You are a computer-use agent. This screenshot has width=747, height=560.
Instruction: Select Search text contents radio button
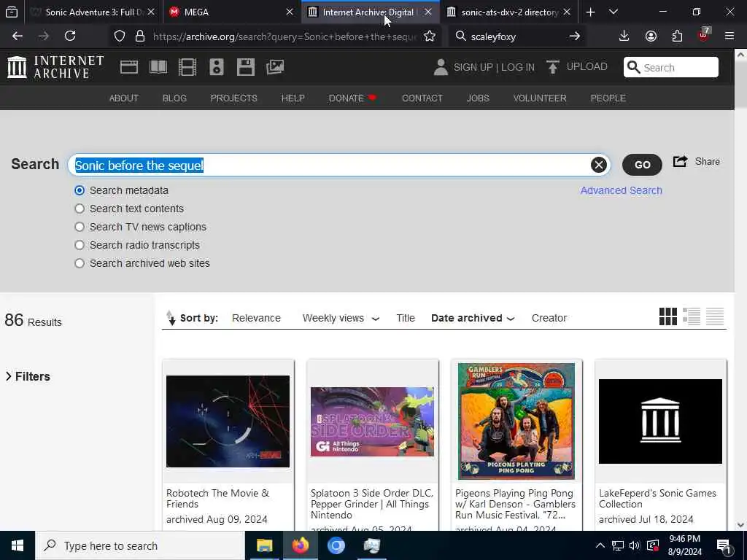point(80,209)
